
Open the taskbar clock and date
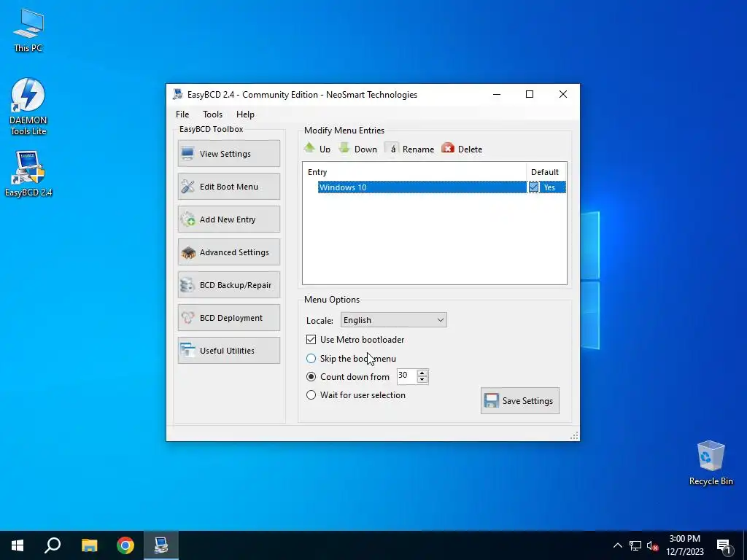click(684, 545)
